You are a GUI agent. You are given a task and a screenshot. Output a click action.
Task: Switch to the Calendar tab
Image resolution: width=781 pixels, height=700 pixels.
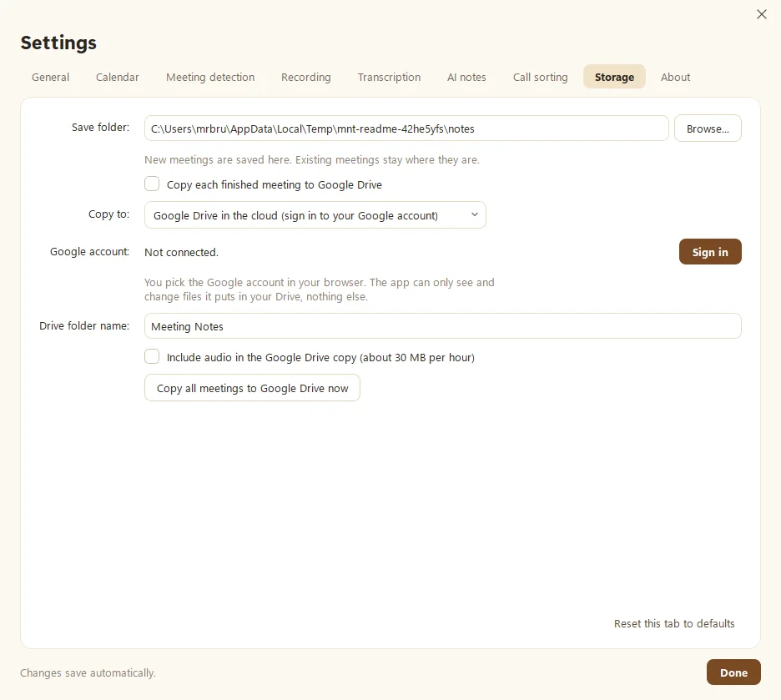point(118,77)
